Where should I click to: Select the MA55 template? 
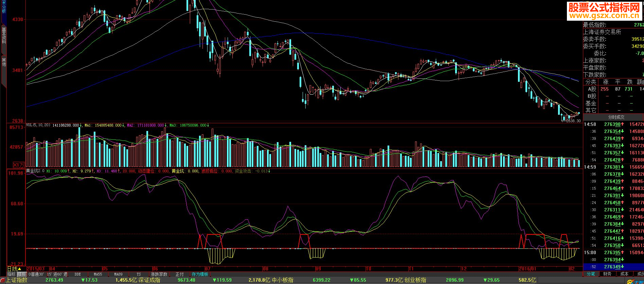[98, 274]
